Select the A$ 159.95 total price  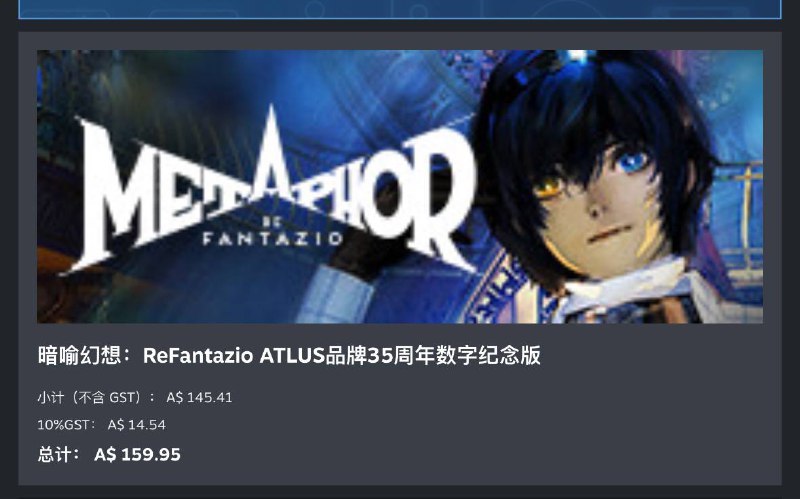pos(137,455)
